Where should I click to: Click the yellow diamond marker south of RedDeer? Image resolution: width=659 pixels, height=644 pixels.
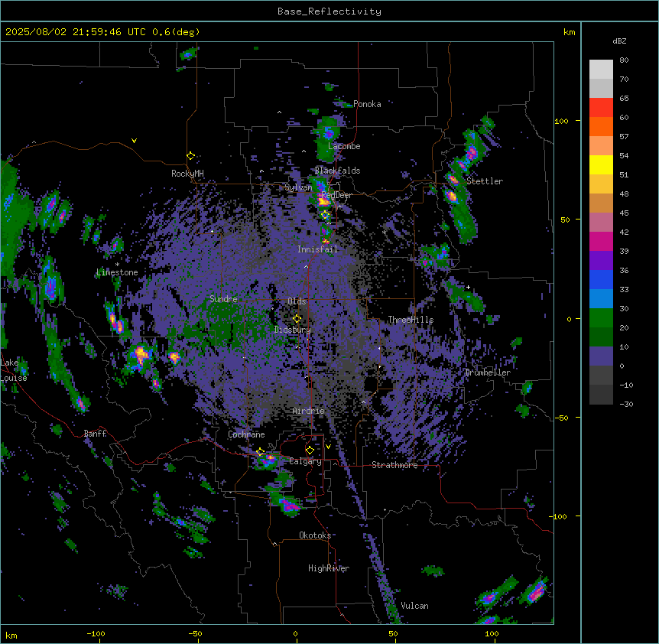[326, 215]
